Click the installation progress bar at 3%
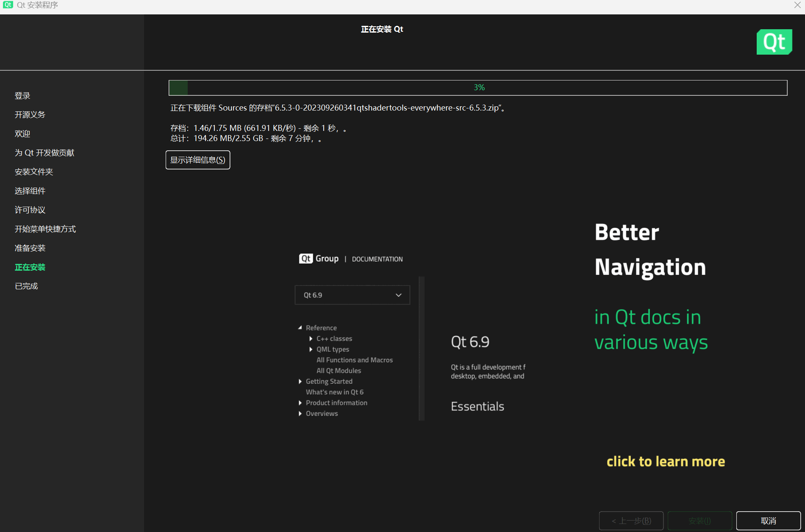 tap(478, 88)
